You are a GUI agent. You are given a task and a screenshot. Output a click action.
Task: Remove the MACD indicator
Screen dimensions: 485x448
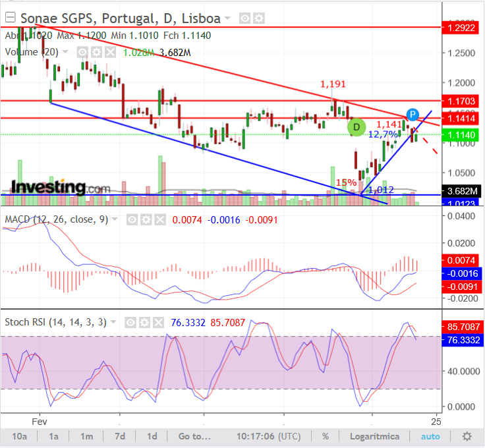[160, 220]
